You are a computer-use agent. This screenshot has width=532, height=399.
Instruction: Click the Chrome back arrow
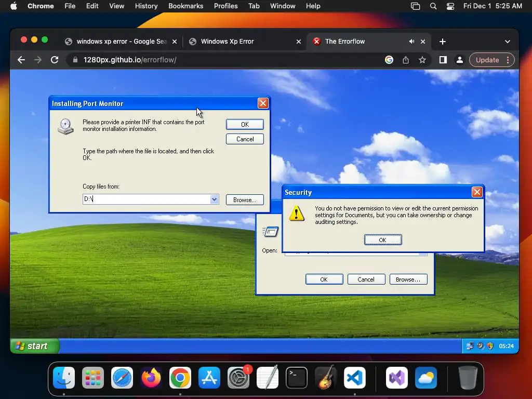point(21,60)
